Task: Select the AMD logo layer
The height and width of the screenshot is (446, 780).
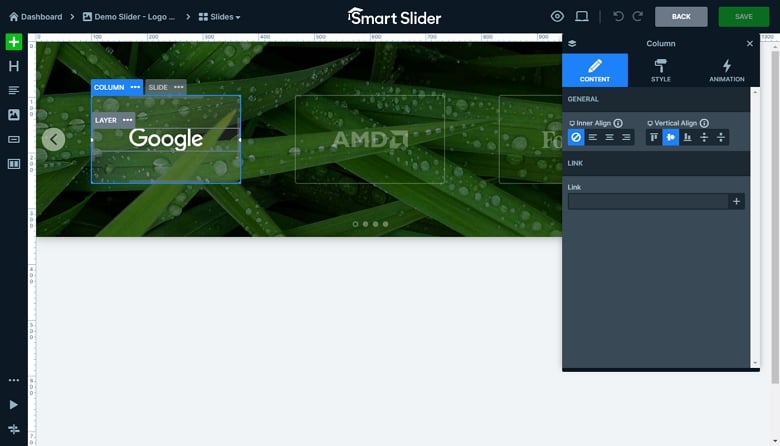Action: (370, 139)
